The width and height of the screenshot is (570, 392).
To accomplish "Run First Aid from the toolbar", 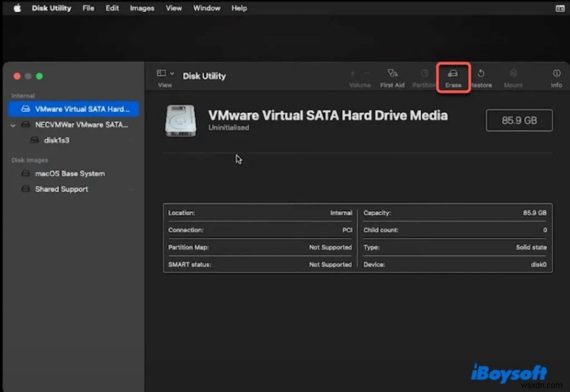I will coord(393,78).
